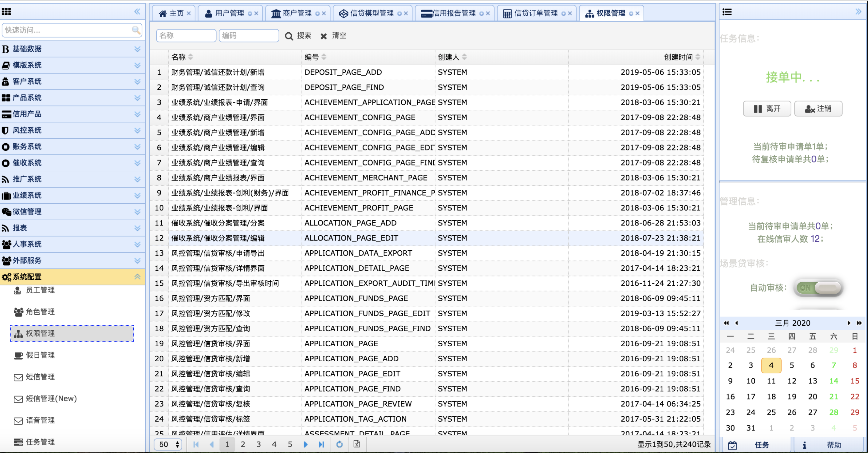
Task: Sort by 创建时间 column sort arrows
Action: pyautogui.click(x=698, y=57)
